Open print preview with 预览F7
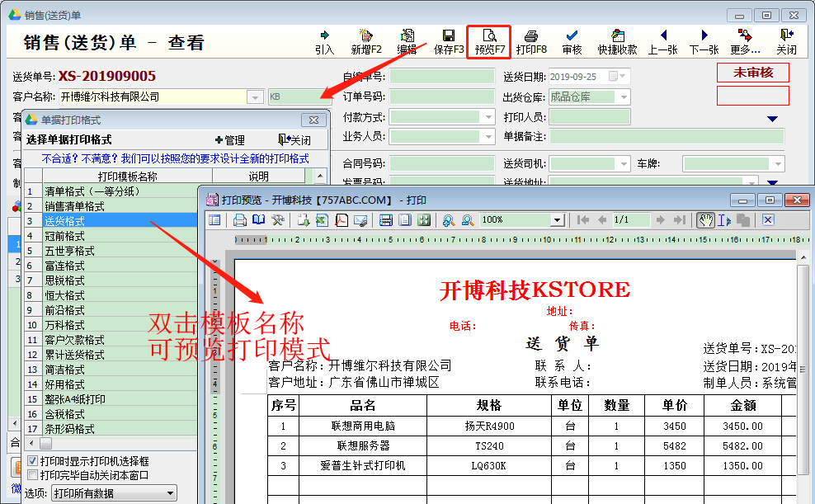Screen dimensions: 815x504 coord(489,42)
